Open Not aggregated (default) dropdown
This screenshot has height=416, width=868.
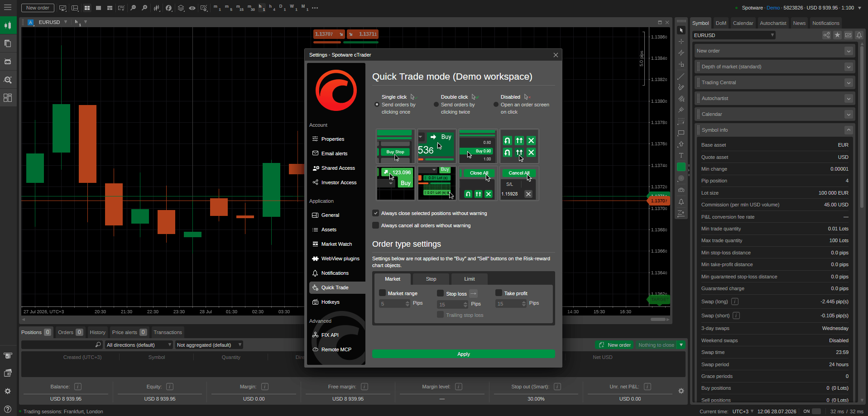[x=209, y=345]
